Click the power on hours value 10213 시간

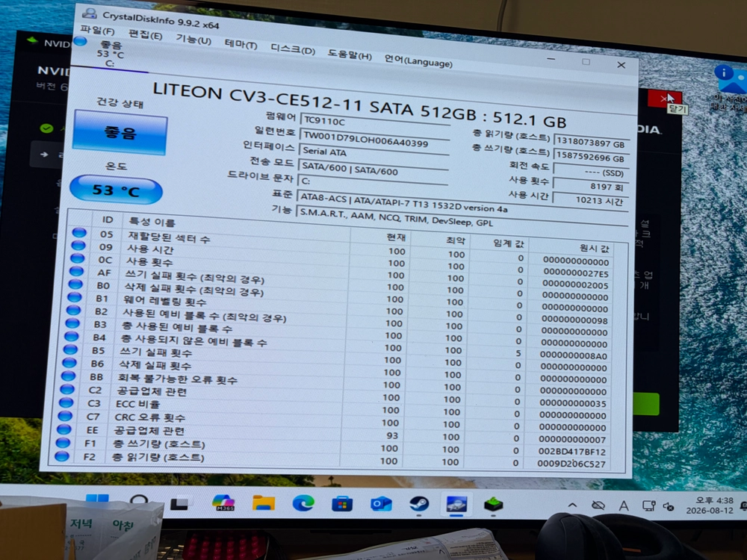pos(590,200)
